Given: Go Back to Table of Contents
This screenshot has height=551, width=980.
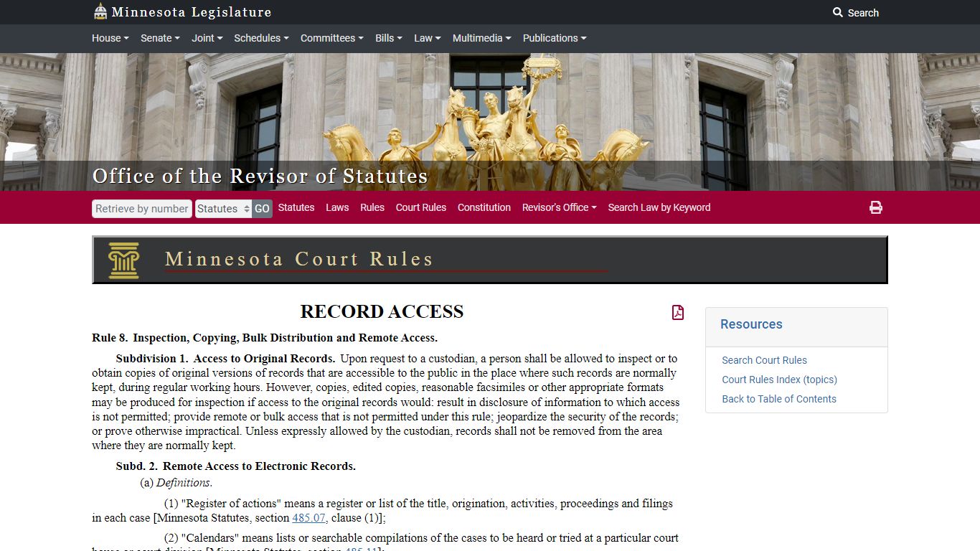Looking at the screenshot, I should [779, 399].
